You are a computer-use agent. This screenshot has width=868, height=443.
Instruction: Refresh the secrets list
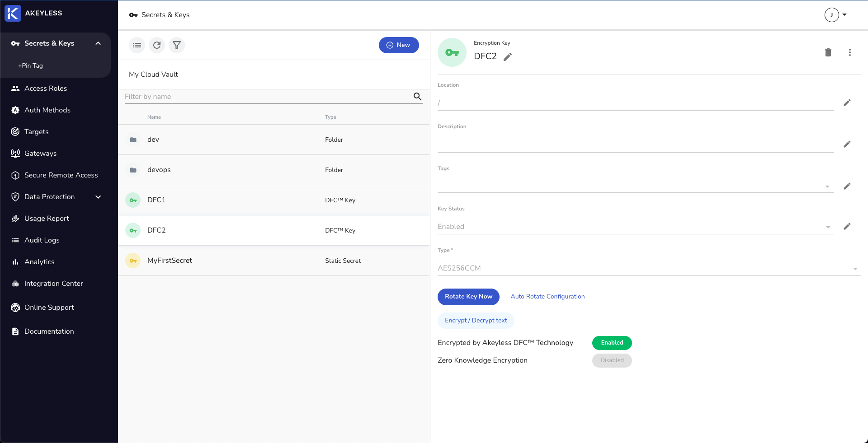[x=157, y=45]
